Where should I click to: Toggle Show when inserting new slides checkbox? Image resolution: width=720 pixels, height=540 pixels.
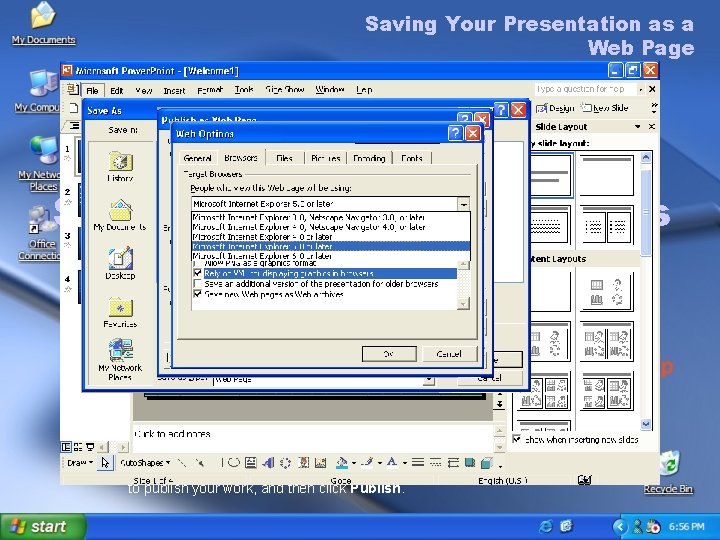point(517,439)
